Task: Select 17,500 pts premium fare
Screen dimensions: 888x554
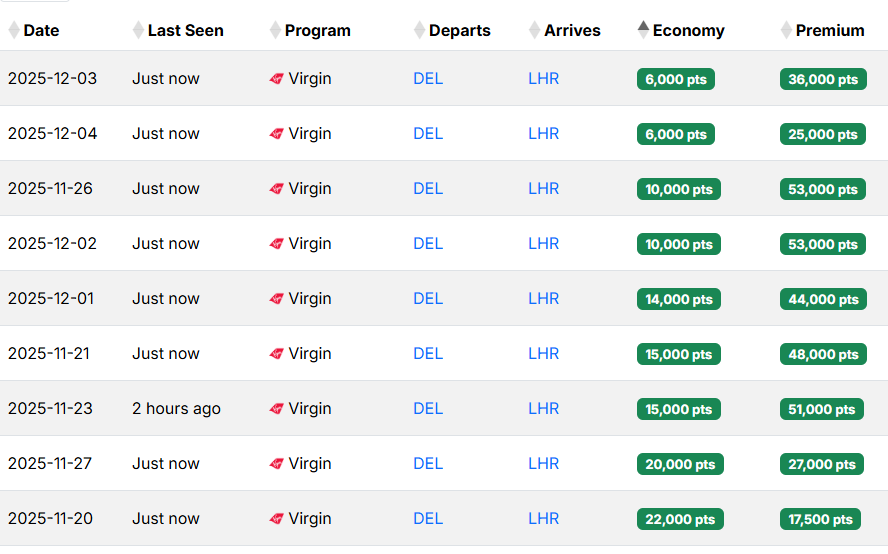Action: point(820,519)
